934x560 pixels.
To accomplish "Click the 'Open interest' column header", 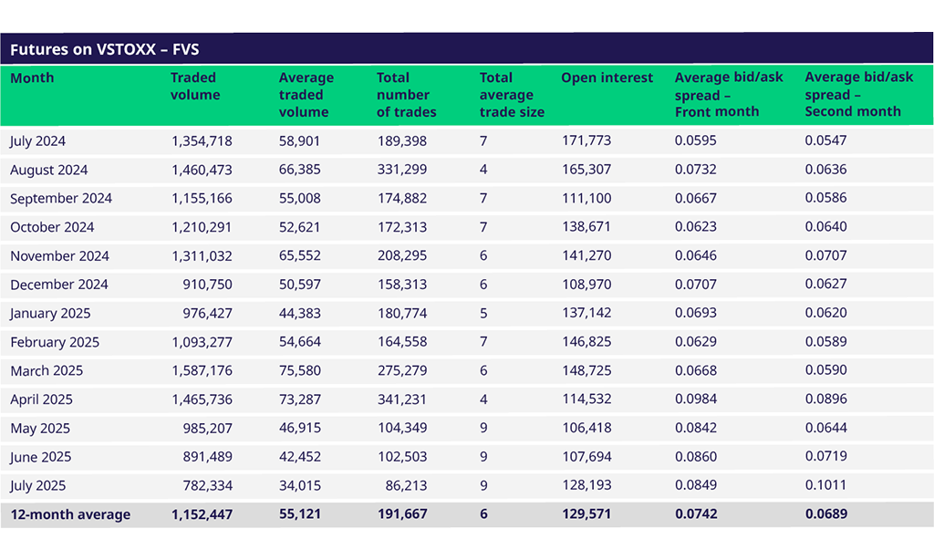I will coord(607,78).
